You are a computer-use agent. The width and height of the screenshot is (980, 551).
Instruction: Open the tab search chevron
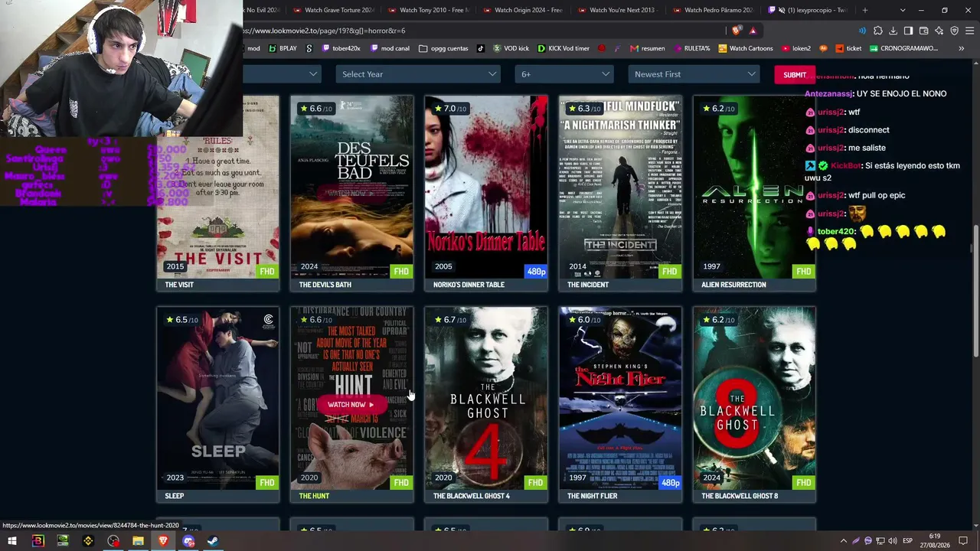903,10
